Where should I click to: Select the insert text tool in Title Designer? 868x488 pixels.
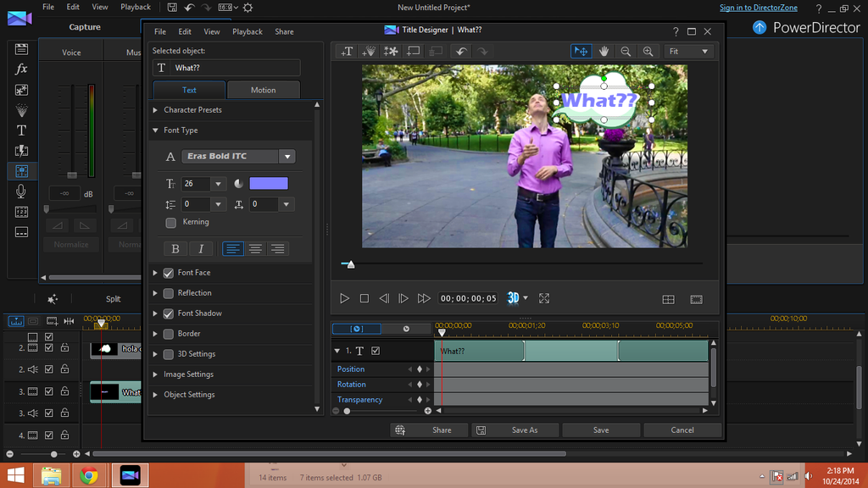coord(346,51)
